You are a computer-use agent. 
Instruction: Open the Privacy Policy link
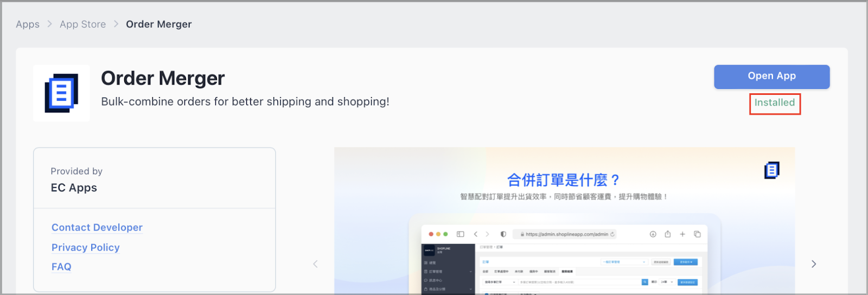point(86,248)
